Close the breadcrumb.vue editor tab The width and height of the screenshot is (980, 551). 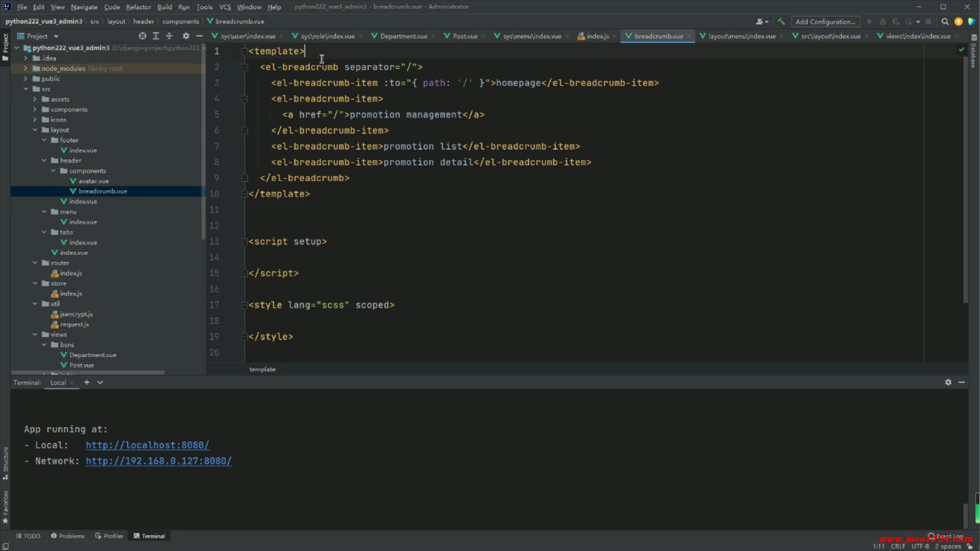(x=689, y=36)
